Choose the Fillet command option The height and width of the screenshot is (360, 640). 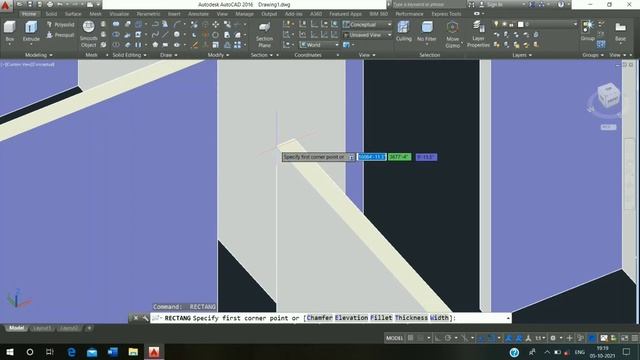click(381, 318)
